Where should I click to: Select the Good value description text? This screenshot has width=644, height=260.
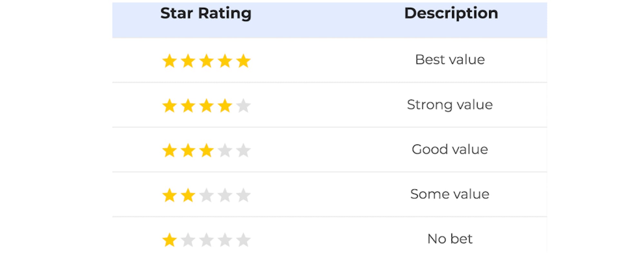[x=450, y=149]
